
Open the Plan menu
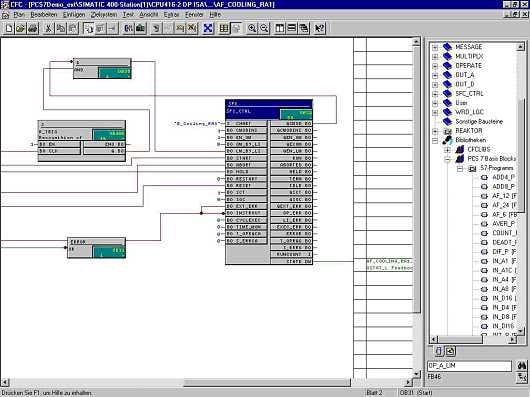pos(19,15)
